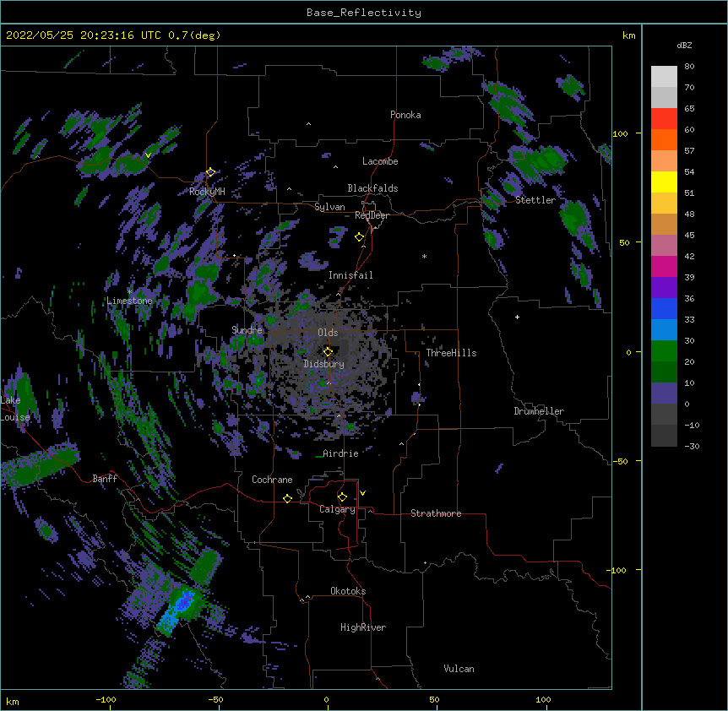The width and height of the screenshot is (728, 711).
Task: Click the Sylvan label
Action: click(x=329, y=207)
